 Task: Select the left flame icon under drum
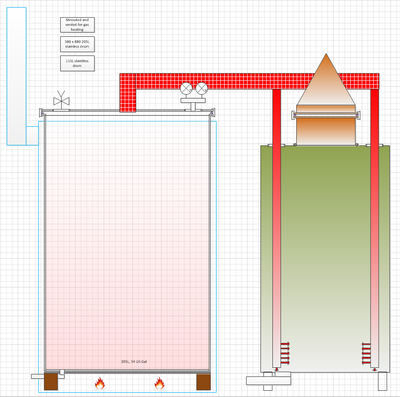pos(100,383)
